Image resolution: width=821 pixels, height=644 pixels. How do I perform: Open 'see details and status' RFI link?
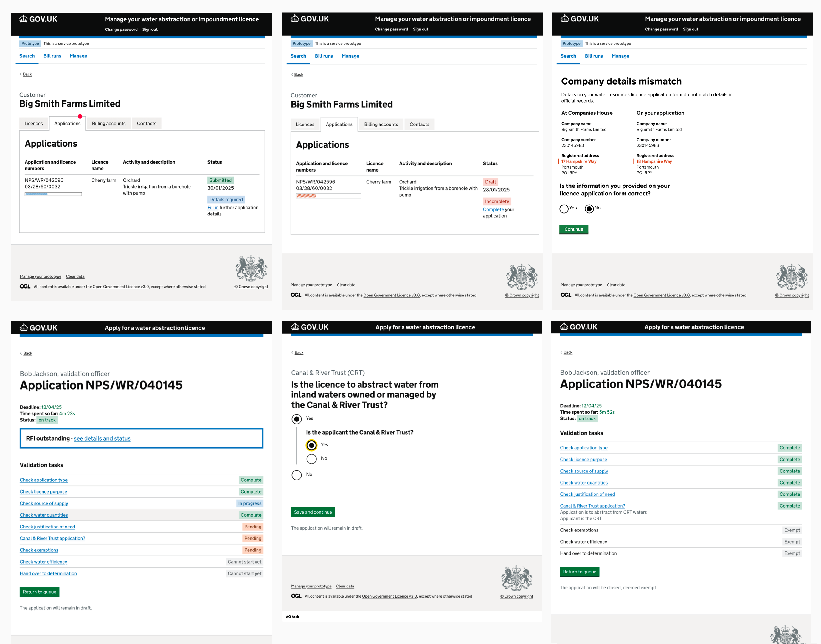coord(102,438)
